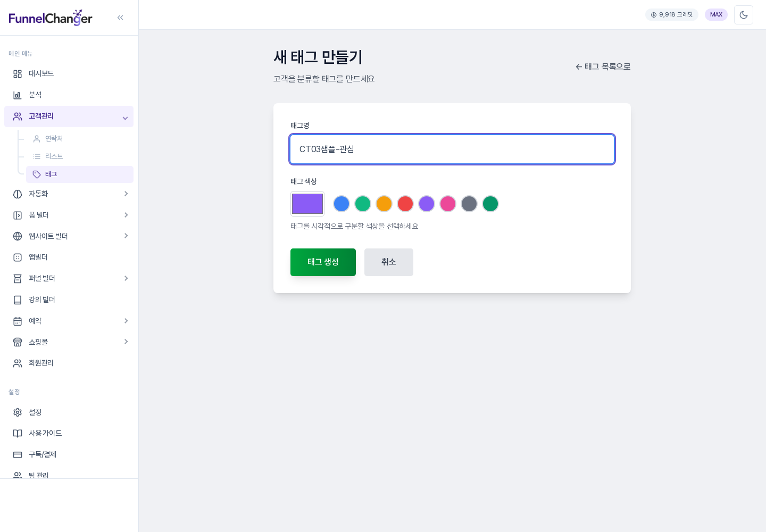Expand the 폼 빌더 menu chevron
This screenshot has width=766, height=532.
126,215
